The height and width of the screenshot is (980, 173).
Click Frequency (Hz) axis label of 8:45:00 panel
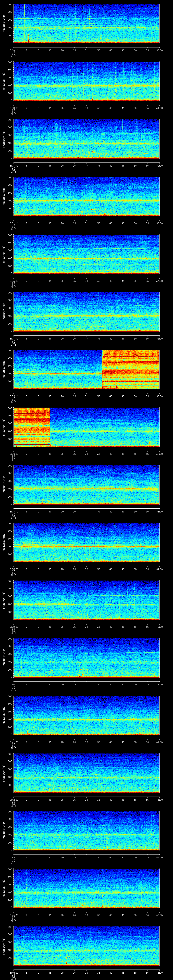coord(4,946)
